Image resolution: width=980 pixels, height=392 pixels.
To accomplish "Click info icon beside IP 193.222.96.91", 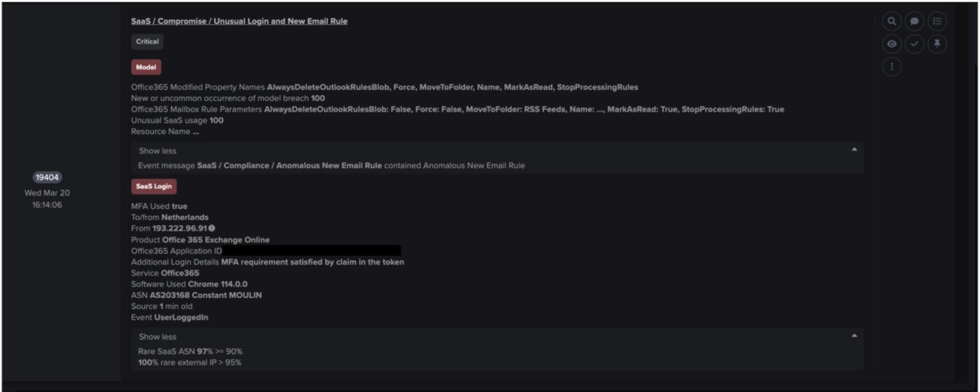I will coord(212,228).
